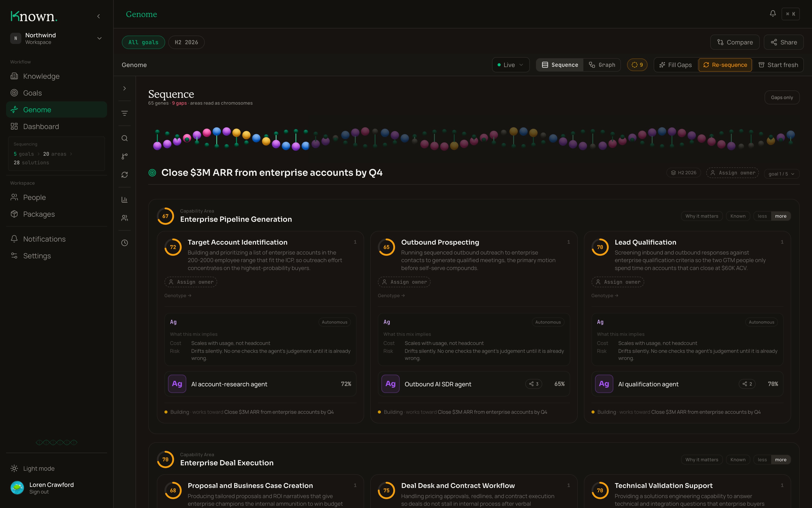Open the history clock rail icon

coord(125,243)
